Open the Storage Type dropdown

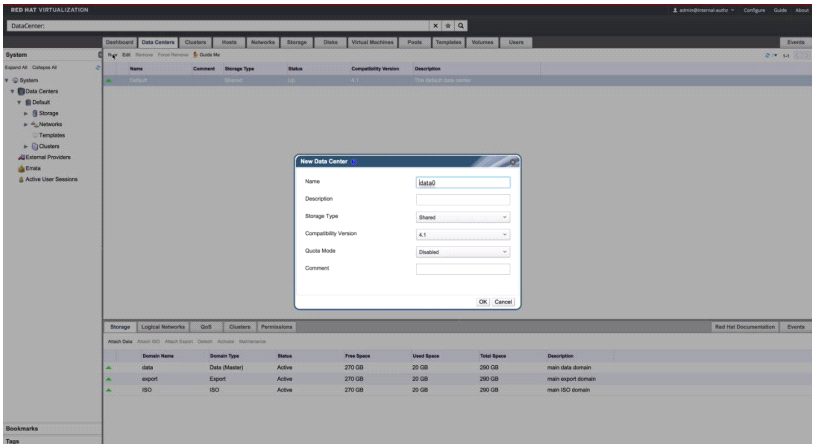pos(463,216)
